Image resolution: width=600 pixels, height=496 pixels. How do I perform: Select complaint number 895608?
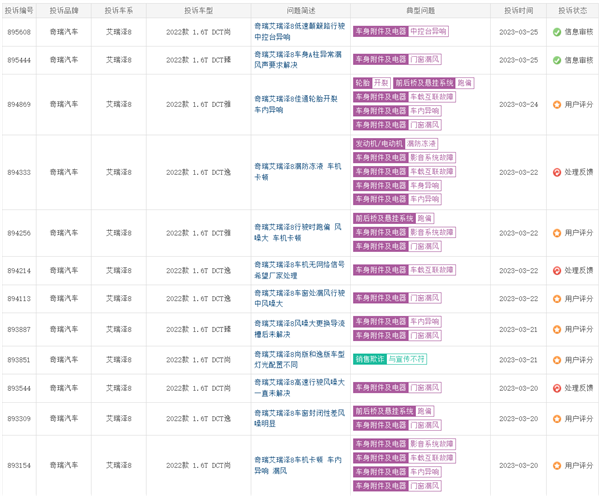(19, 32)
